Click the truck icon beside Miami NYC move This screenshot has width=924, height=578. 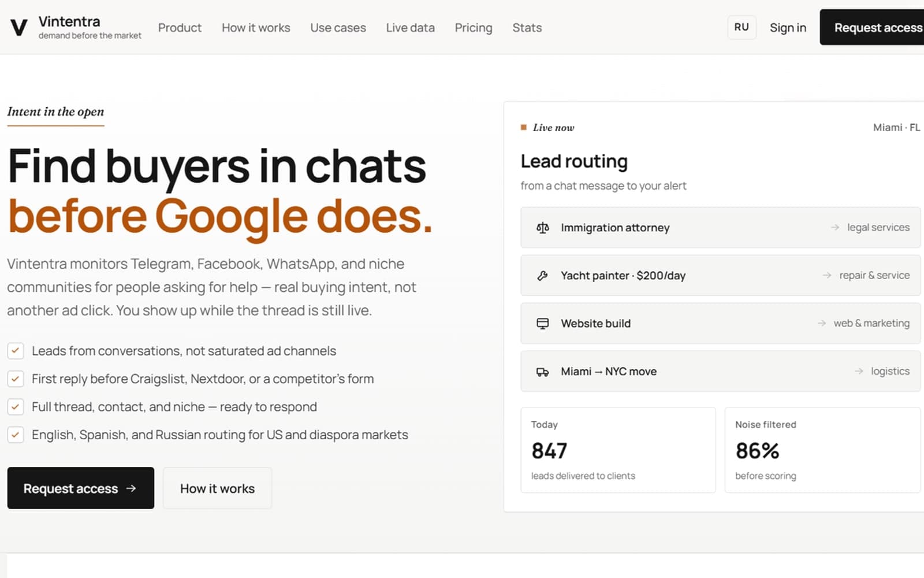[542, 372]
